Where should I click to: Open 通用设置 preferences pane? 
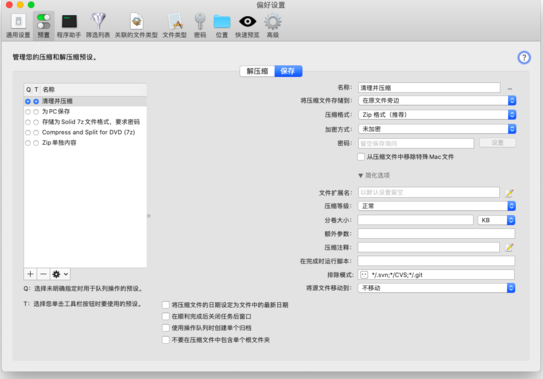pyautogui.click(x=18, y=26)
